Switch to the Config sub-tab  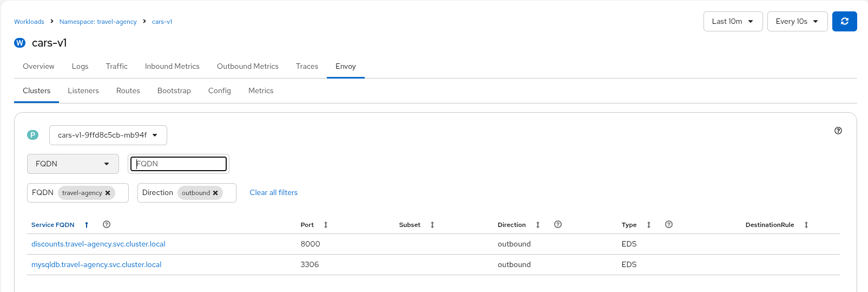(x=220, y=90)
